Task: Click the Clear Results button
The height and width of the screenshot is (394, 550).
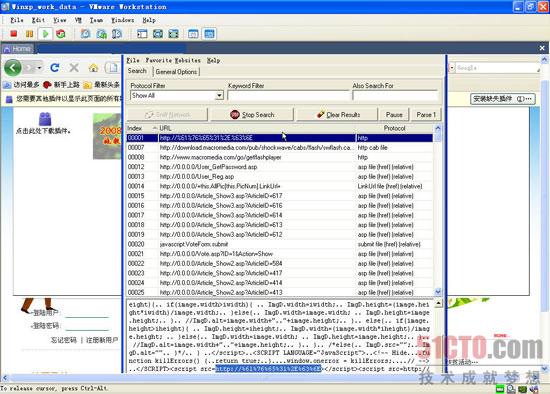Action: [337, 115]
